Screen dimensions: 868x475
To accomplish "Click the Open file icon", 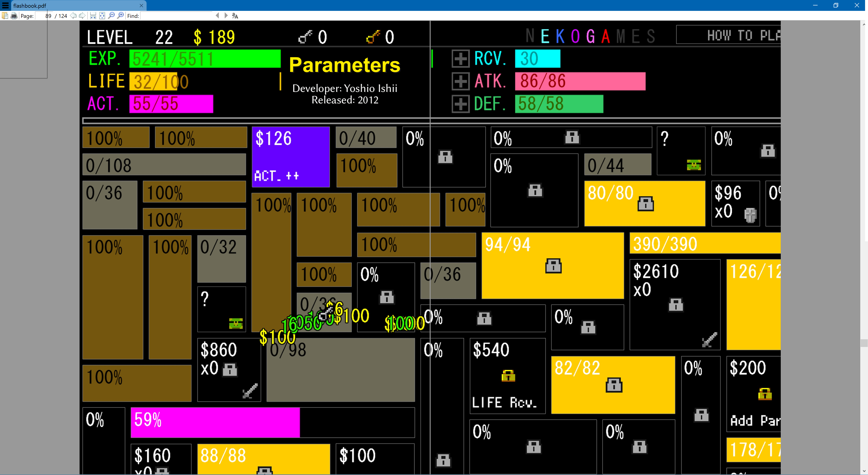I will tap(5, 16).
